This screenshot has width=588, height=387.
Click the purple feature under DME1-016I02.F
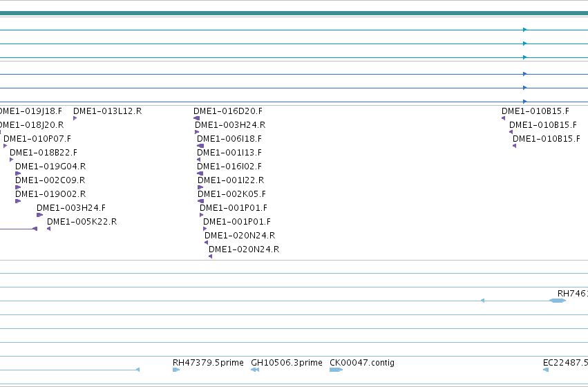click(x=200, y=173)
